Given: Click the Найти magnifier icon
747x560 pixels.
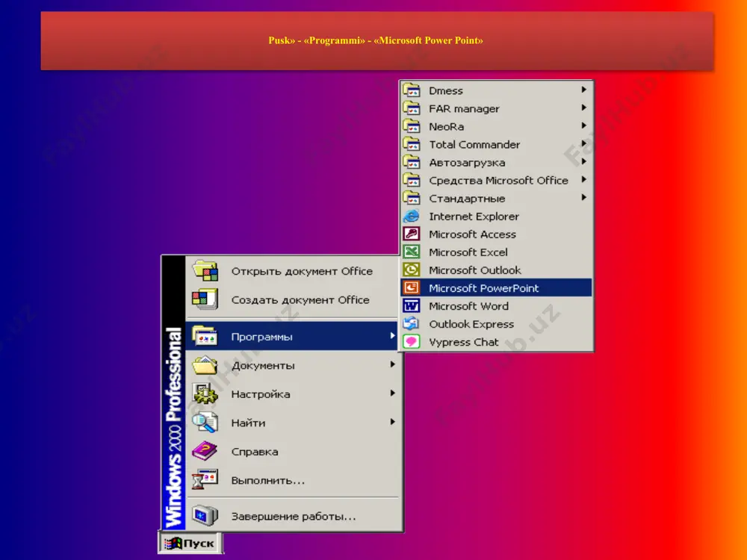Looking at the screenshot, I should pyautogui.click(x=205, y=423).
